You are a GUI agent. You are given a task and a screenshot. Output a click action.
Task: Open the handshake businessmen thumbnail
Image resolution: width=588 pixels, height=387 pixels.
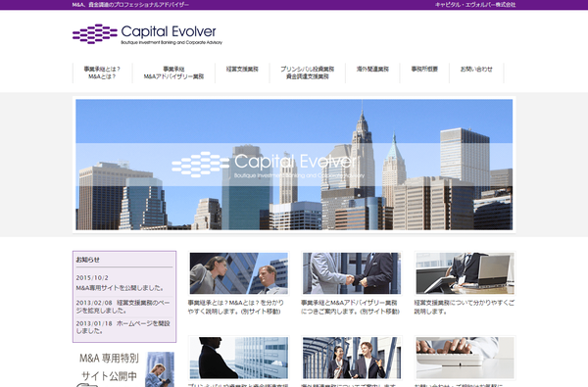click(352, 273)
